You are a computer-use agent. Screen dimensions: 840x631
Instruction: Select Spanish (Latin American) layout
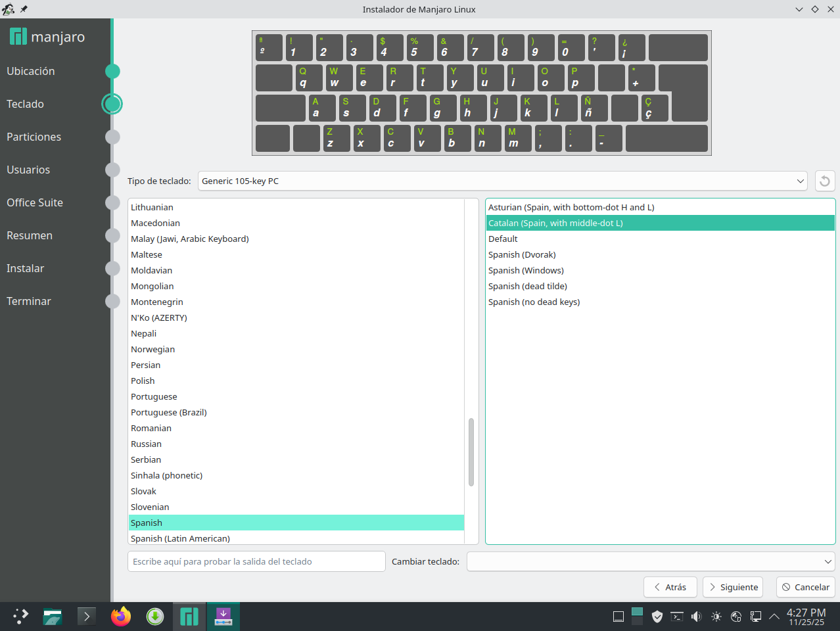[181, 538]
